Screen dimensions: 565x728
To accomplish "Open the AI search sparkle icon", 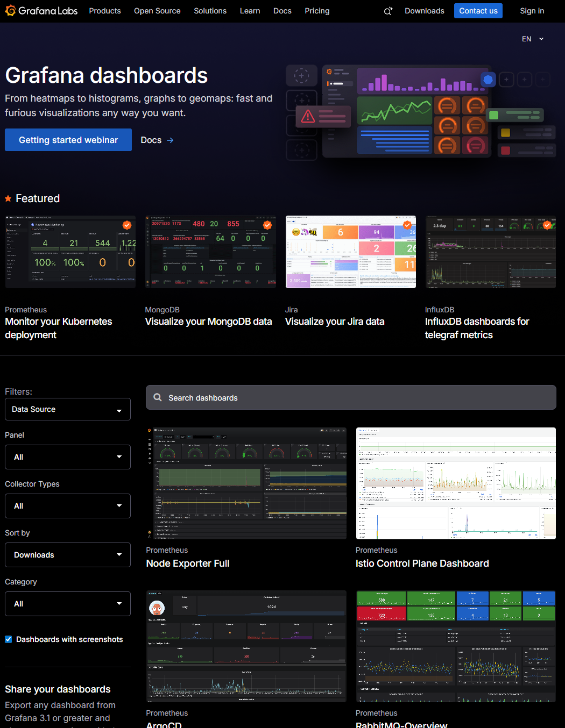I will [388, 11].
